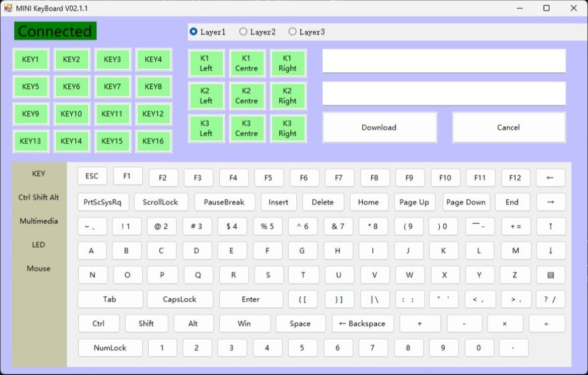Click the Ctrl key in bottom rows

pos(99,323)
